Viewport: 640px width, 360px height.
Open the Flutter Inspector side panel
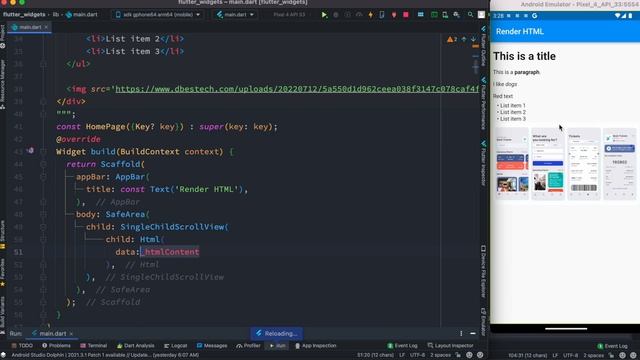484,163
